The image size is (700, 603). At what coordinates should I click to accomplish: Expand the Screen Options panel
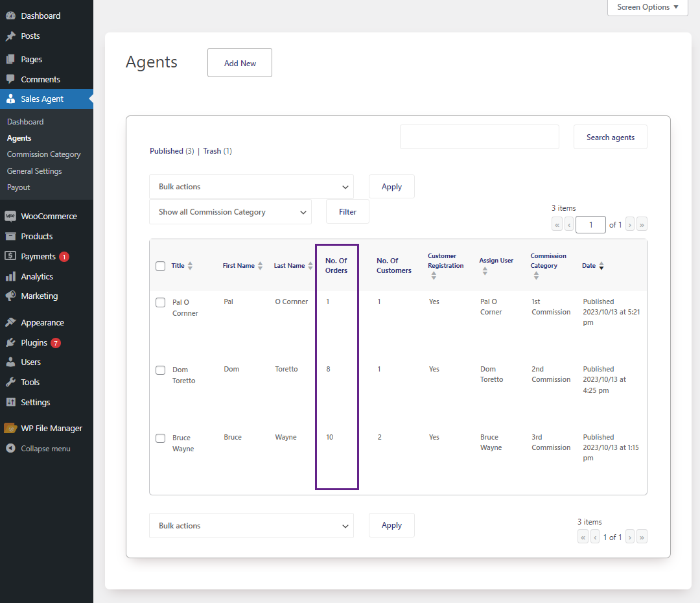(647, 7)
